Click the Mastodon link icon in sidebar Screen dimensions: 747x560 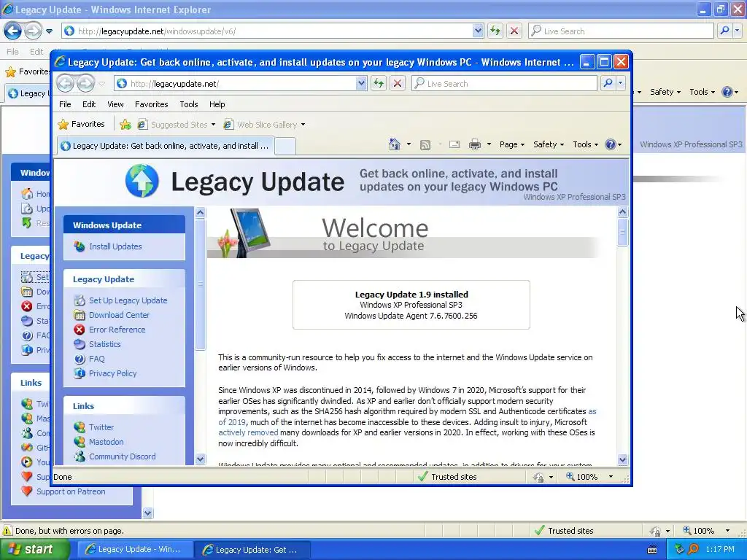[79, 442]
